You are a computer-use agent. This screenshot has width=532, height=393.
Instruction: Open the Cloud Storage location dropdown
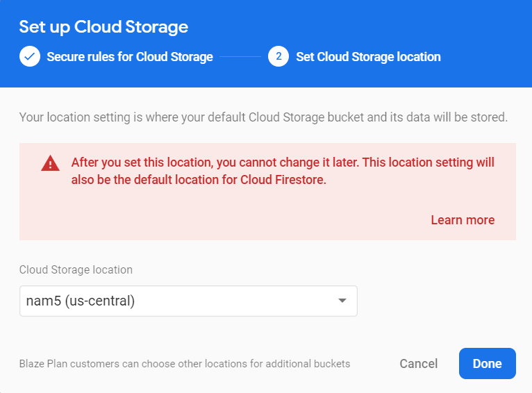(188, 301)
